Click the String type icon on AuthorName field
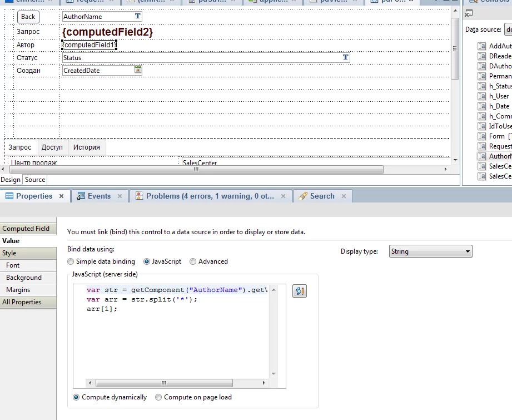The height and width of the screenshot is (420, 512). coord(137,16)
